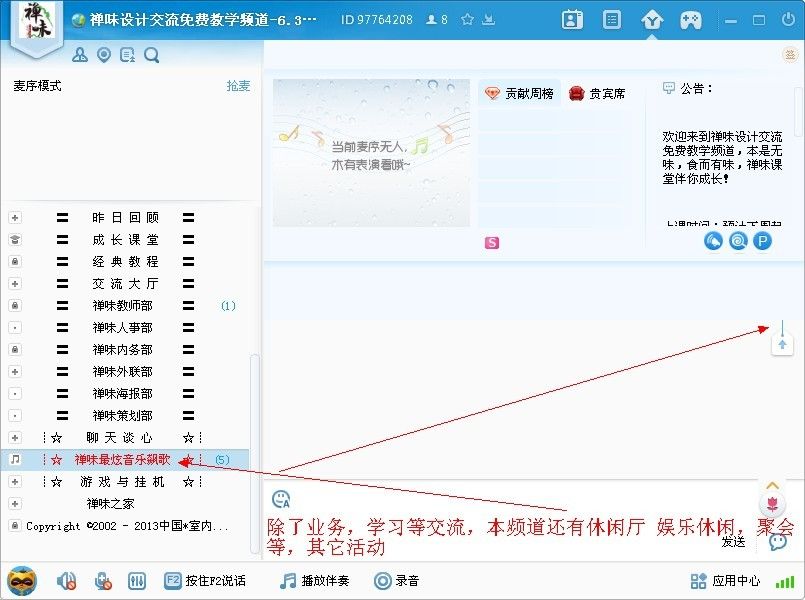Open the 应用中心 app center

(x=725, y=581)
